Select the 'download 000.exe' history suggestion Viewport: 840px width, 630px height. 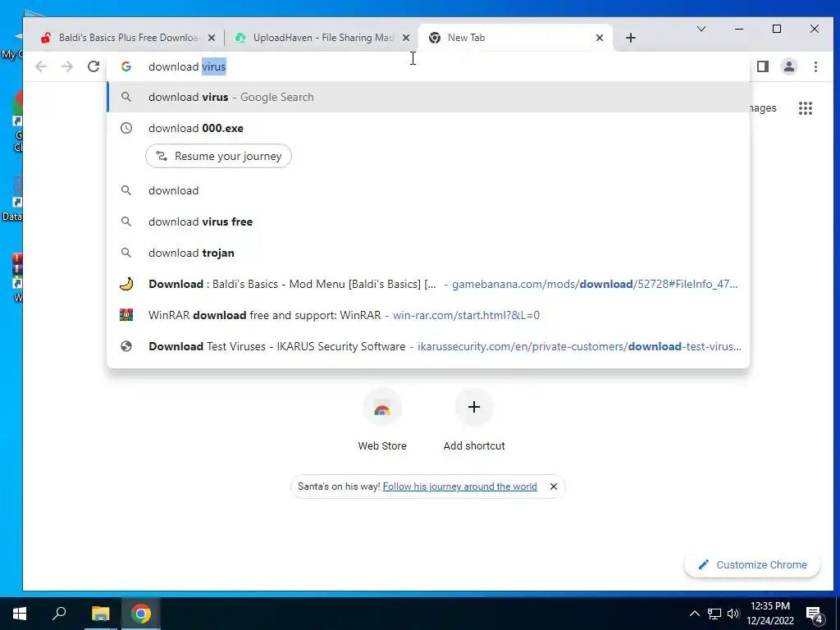[x=428, y=128]
